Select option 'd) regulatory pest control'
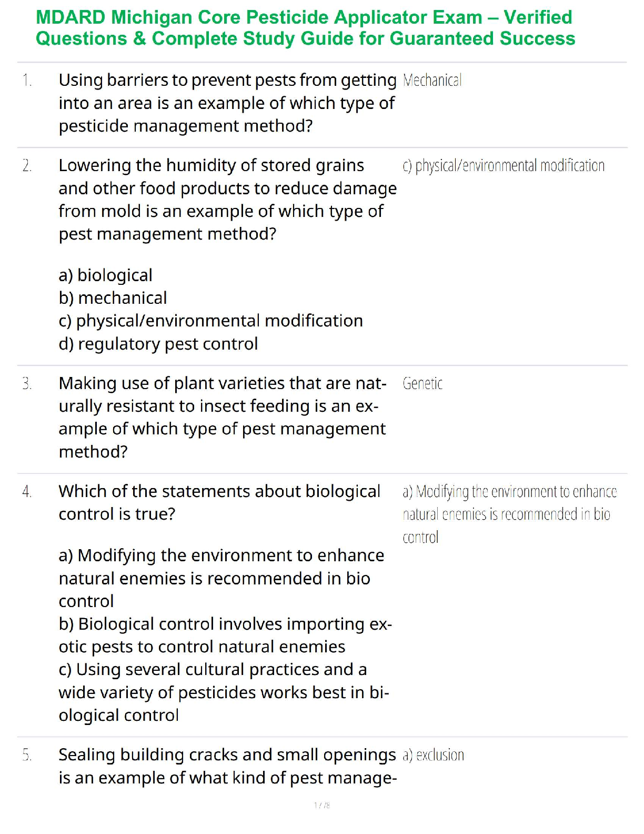The width and height of the screenshot is (644, 834). [158, 344]
